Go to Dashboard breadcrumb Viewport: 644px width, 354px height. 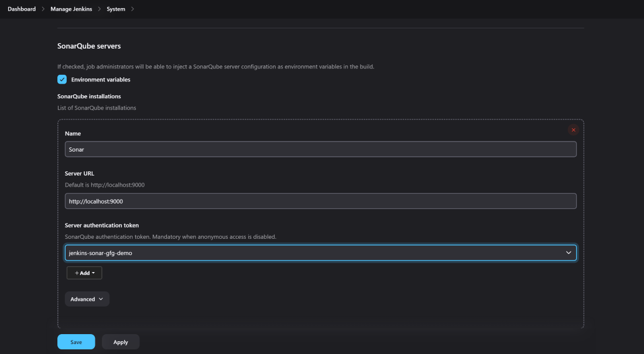(22, 9)
